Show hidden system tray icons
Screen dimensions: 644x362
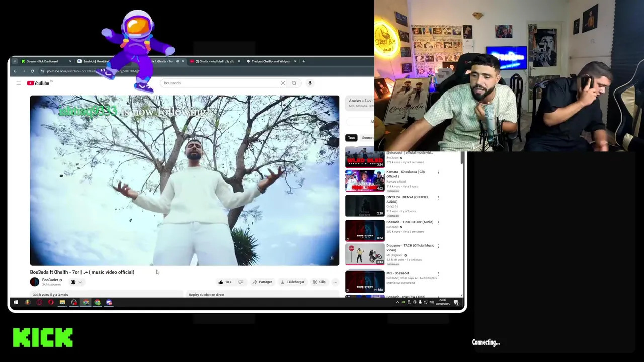397,302
